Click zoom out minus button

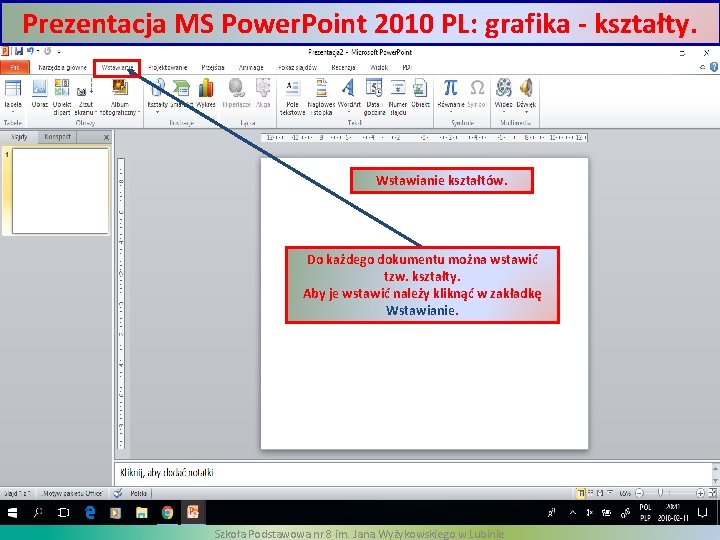(639, 493)
